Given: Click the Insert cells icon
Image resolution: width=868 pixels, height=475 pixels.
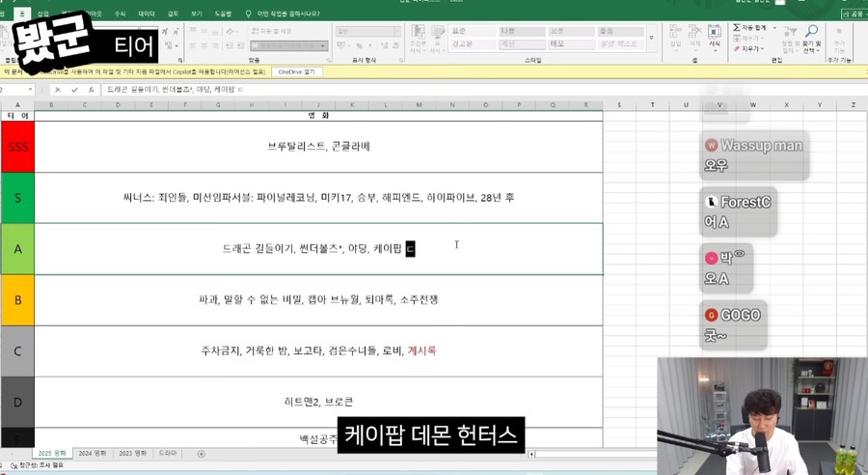Looking at the screenshot, I should coord(675,31).
